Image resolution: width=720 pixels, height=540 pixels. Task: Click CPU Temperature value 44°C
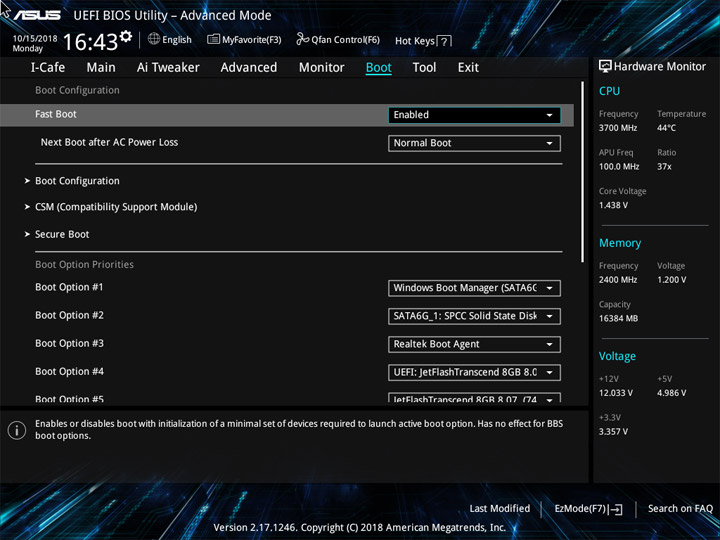(666, 128)
